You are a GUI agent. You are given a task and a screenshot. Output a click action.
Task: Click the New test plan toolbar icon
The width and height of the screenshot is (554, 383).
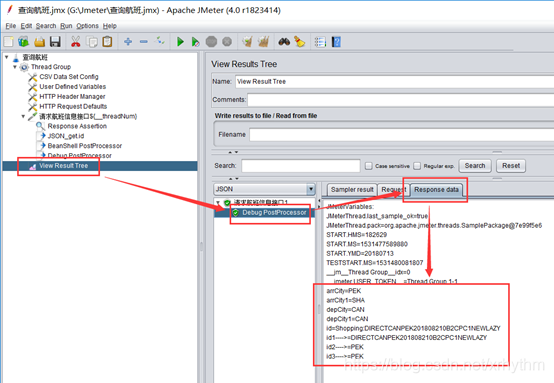coord(8,42)
